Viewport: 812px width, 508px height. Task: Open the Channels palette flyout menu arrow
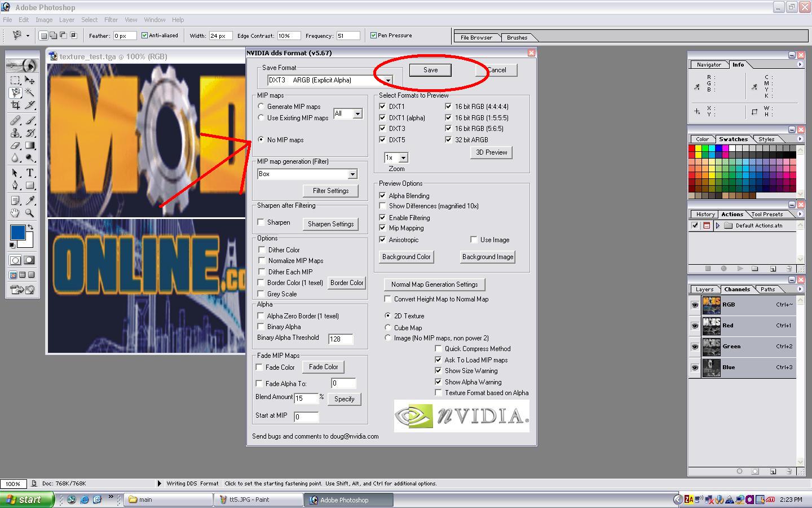click(x=800, y=289)
